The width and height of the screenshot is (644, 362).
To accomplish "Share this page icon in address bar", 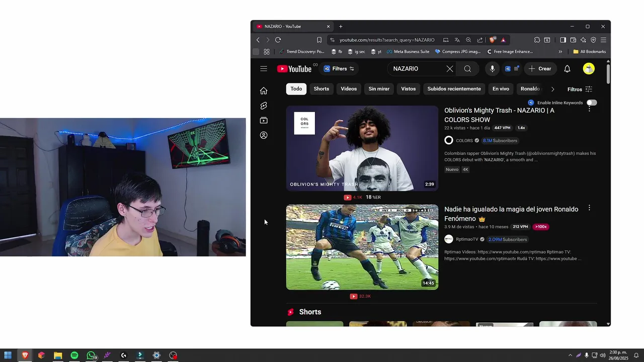I will click(480, 40).
